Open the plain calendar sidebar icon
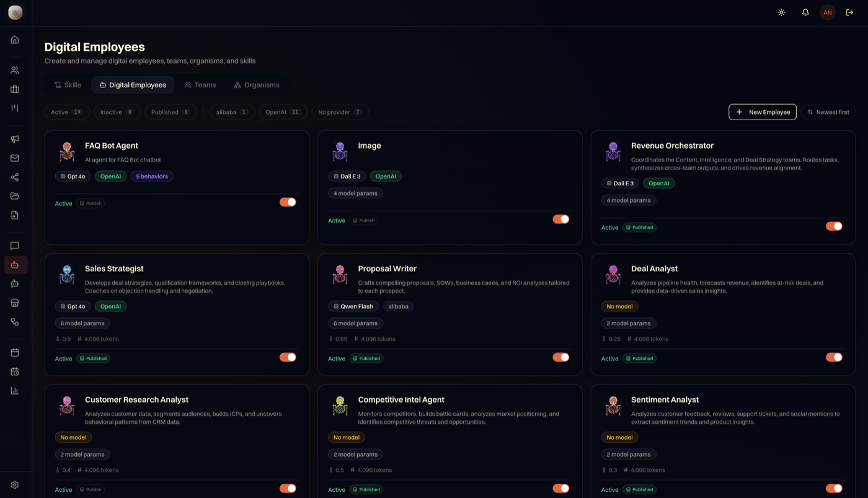Screen dimensions: 868x498 point(15,352)
